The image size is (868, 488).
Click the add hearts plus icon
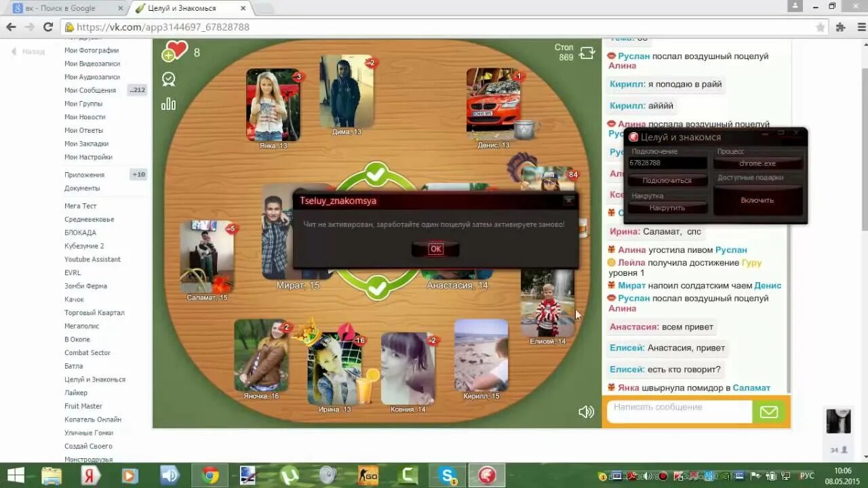coord(168,56)
